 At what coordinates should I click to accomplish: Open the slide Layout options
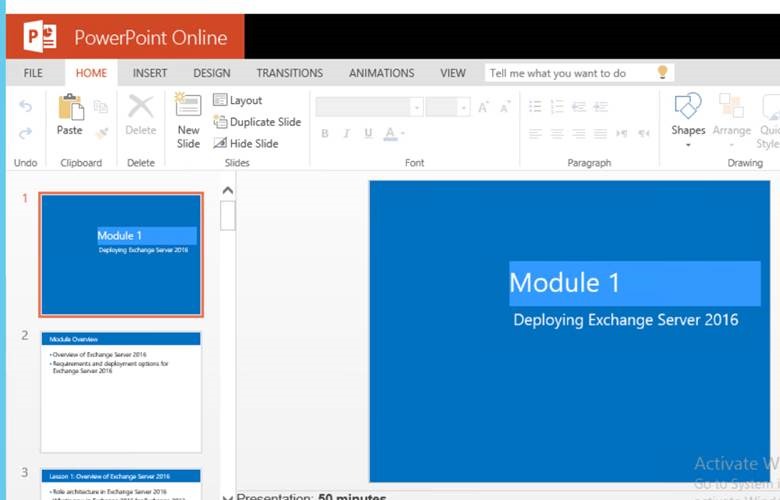(237, 100)
